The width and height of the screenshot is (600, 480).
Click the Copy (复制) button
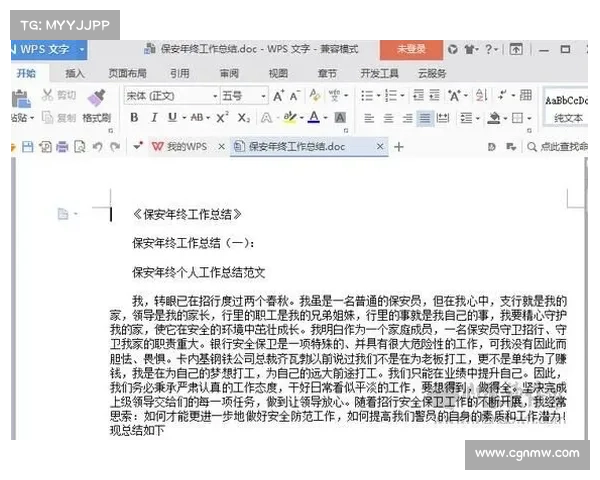(x=59, y=118)
